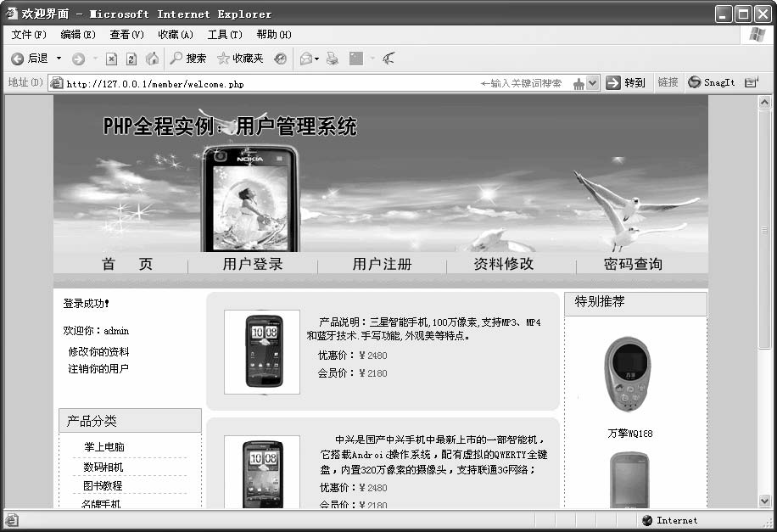Click the scrollbar up arrow
The height and width of the screenshot is (532, 777).
tap(764, 102)
